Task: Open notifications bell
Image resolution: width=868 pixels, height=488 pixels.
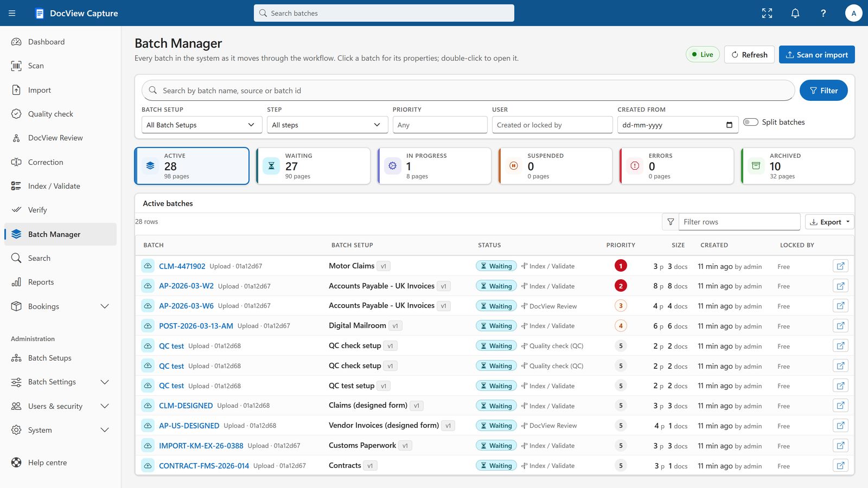Action: coord(795,13)
